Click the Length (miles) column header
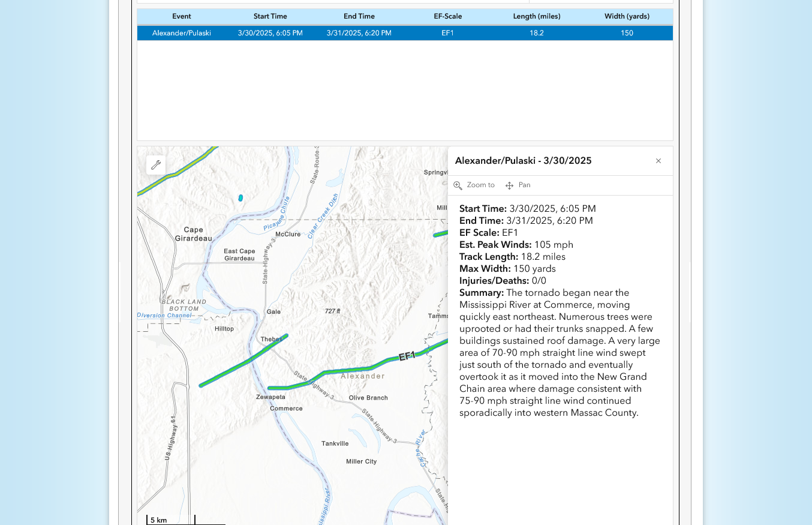This screenshot has height=525, width=812. pos(536,16)
